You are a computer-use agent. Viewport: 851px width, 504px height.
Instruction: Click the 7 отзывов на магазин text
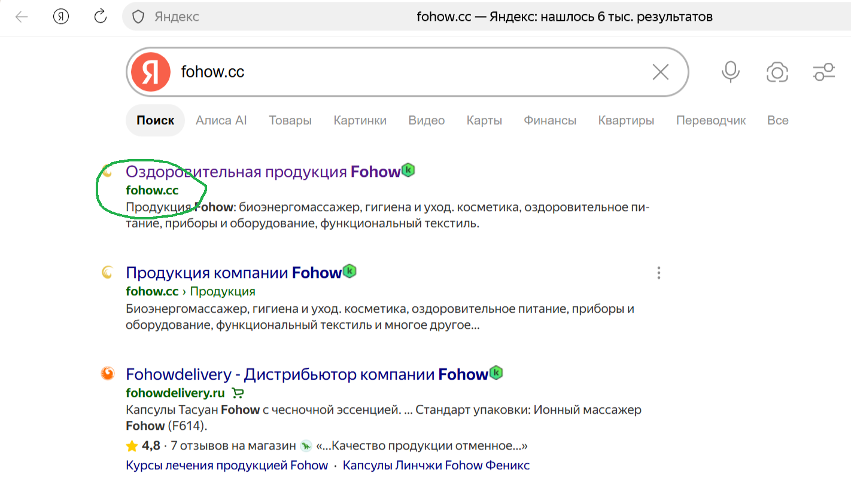233,445
